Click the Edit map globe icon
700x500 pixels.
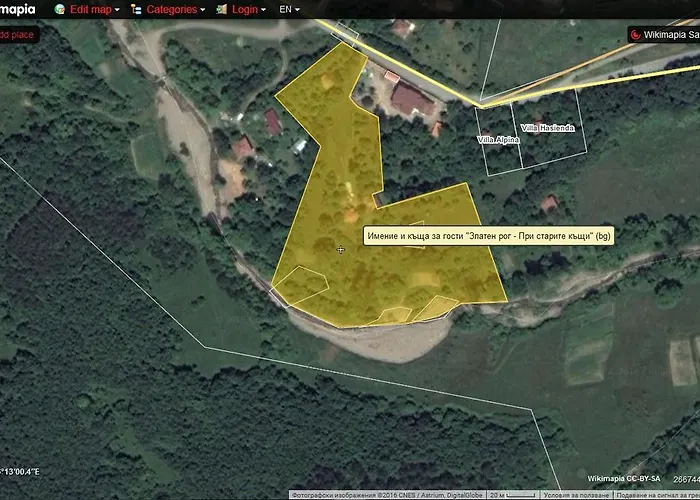60,9
